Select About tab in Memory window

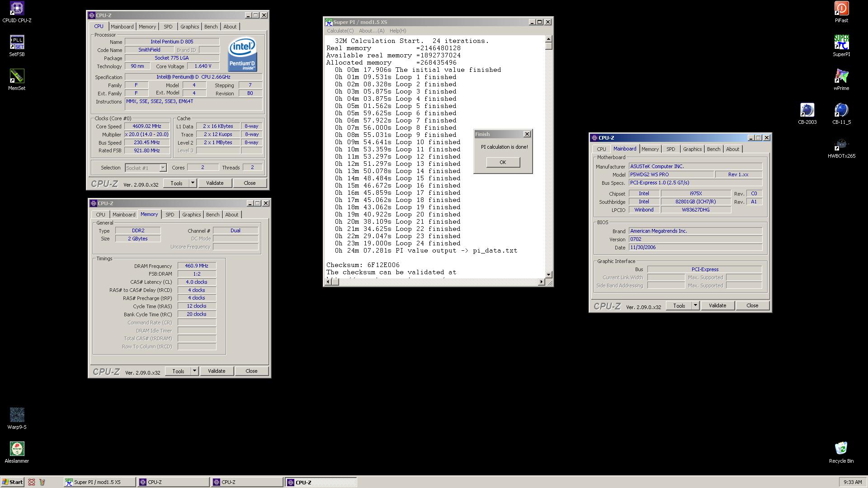[231, 215]
